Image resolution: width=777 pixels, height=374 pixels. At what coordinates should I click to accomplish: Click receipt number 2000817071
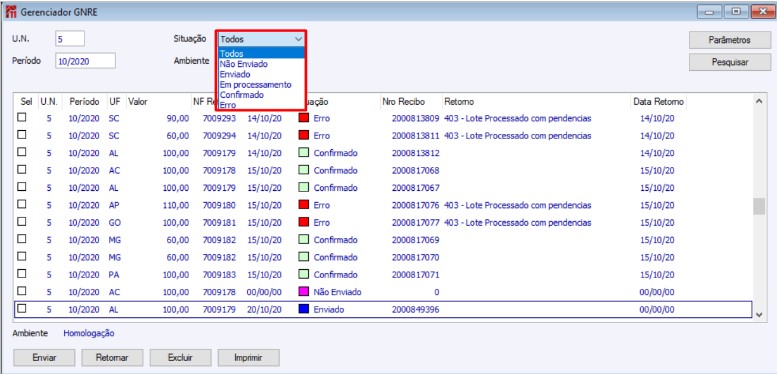click(x=415, y=274)
